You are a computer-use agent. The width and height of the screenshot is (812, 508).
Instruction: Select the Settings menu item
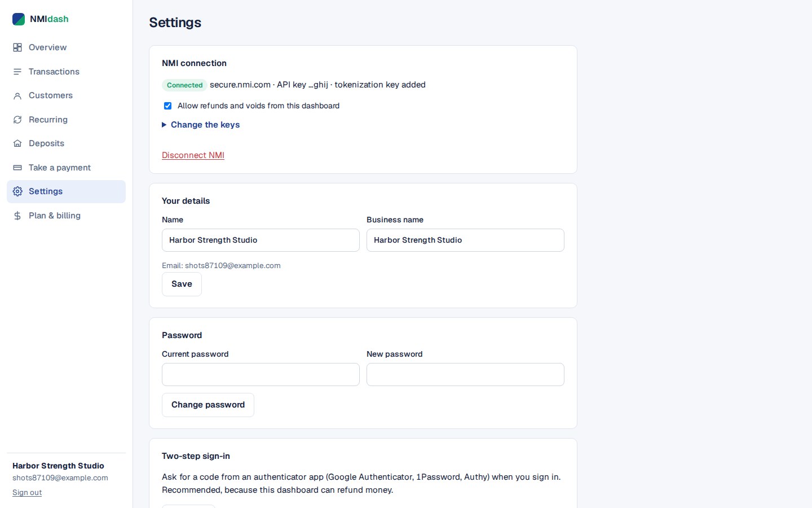pyautogui.click(x=66, y=191)
